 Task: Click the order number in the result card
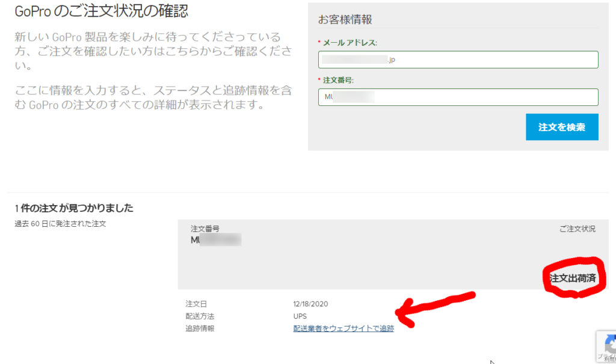215,240
